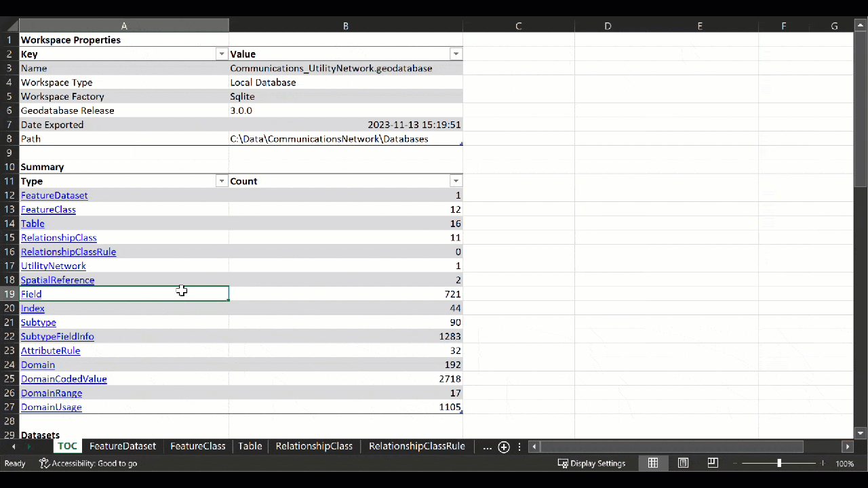
Task: Select row 9 header
Action: coord(9,153)
